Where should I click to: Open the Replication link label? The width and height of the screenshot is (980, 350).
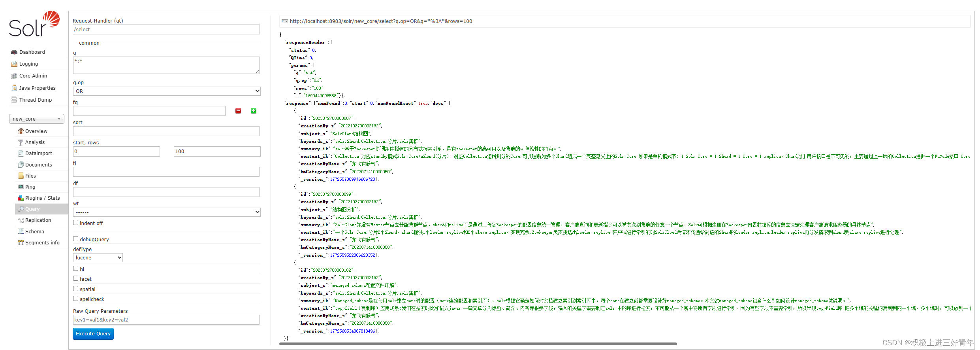point(38,220)
